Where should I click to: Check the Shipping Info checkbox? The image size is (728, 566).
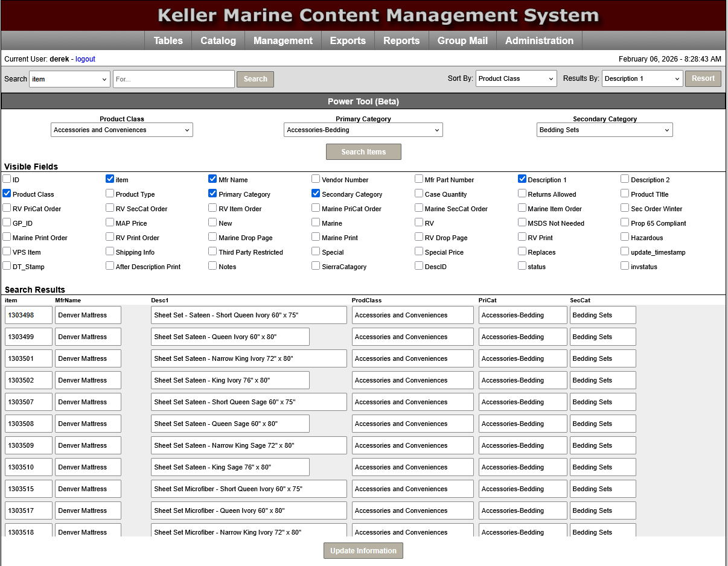[x=109, y=252]
